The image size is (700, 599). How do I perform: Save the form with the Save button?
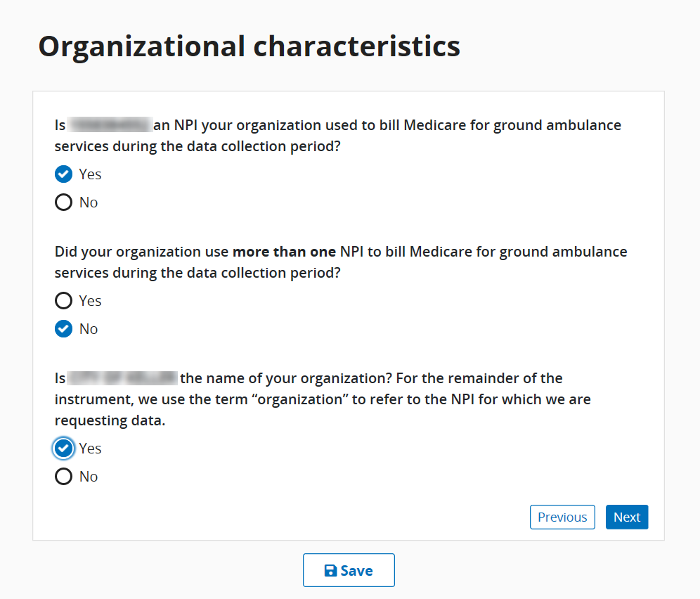click(349, 570)
